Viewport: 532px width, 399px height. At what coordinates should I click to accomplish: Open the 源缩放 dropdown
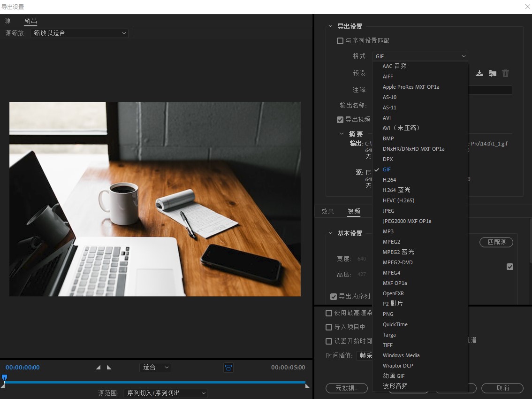click(79, 33)
